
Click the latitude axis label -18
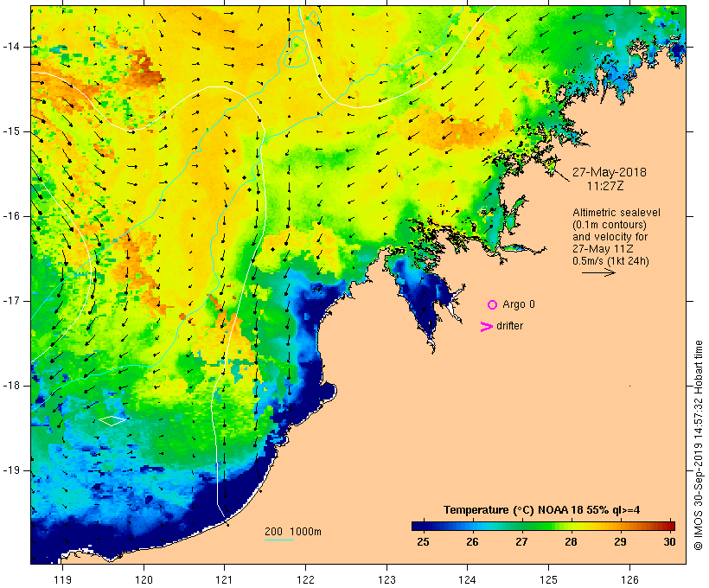click(x=11, y=386)
